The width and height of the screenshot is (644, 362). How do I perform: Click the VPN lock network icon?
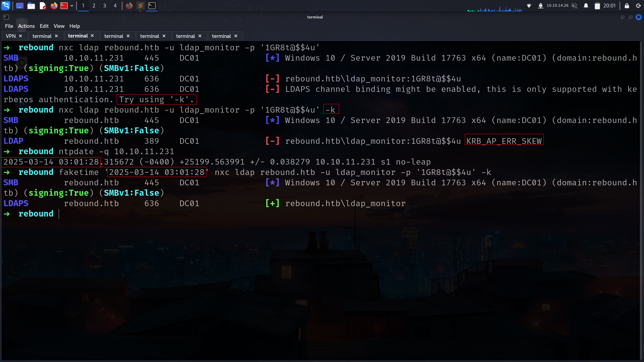click(x=540, y=5)
